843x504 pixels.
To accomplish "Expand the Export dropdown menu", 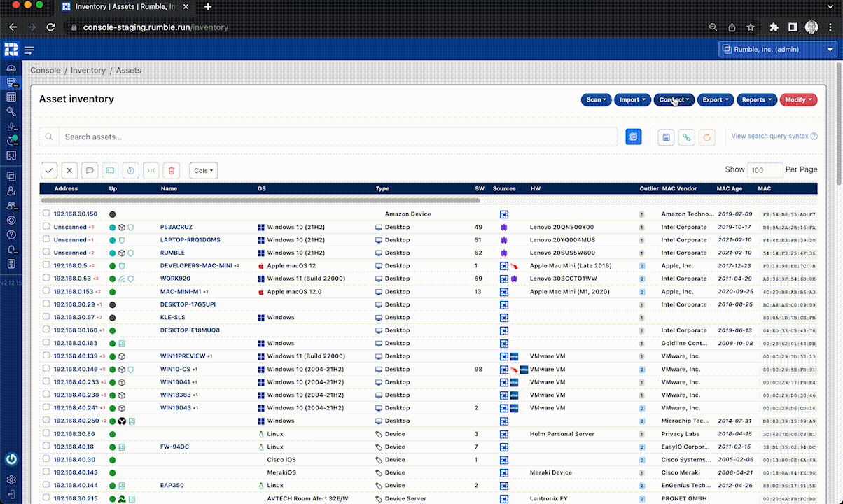I will pyautogui.click(x=715, y=100).
